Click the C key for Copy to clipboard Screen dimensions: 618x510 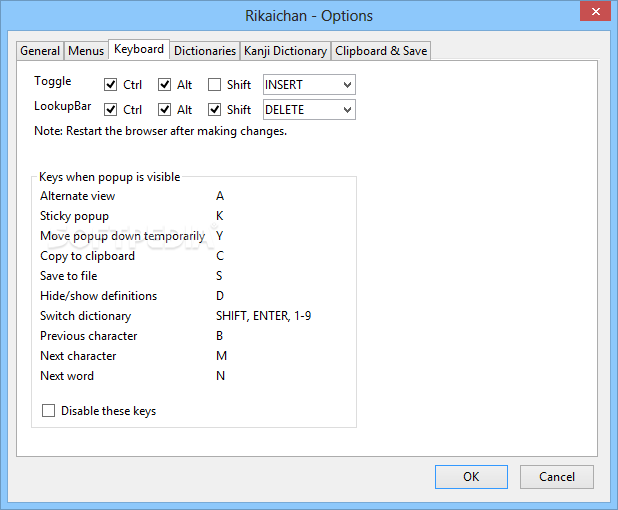click(x=220, y=256)
